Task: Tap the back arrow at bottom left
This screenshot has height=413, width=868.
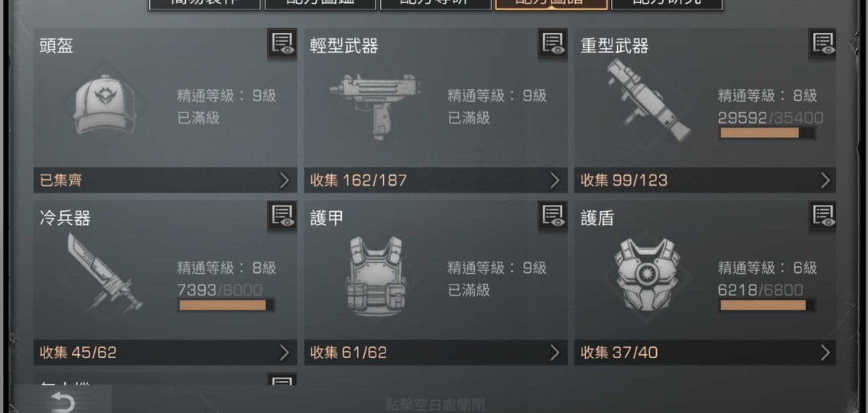Action: (x=62, y=402)
